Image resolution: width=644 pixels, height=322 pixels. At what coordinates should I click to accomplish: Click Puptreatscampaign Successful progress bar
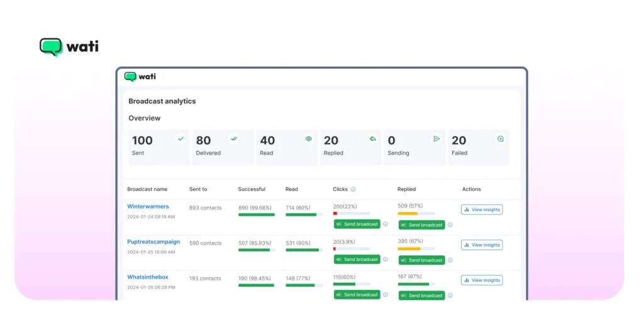pyautogui.click(x=257, y=250)
